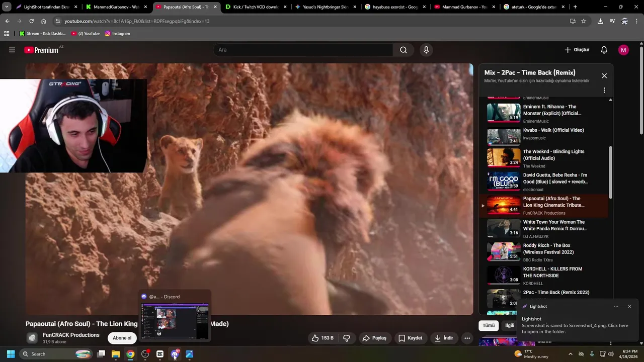The height and width of the screenshot is (362, 644).
Task: Click the YouTube search magnifier button
Action: pos(404,50)
